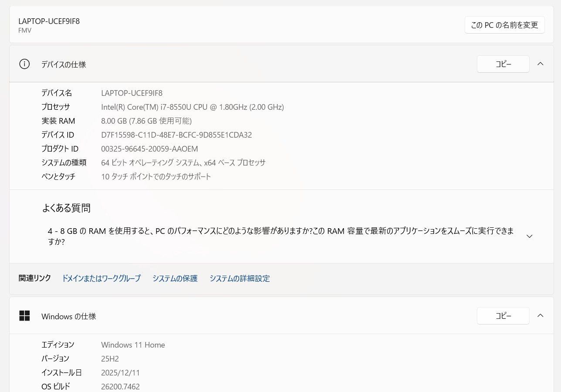The height and width of the screenshot is (392, 561).
Task: Collapse the Windows の仕様 section
Action: click(541, 315)
